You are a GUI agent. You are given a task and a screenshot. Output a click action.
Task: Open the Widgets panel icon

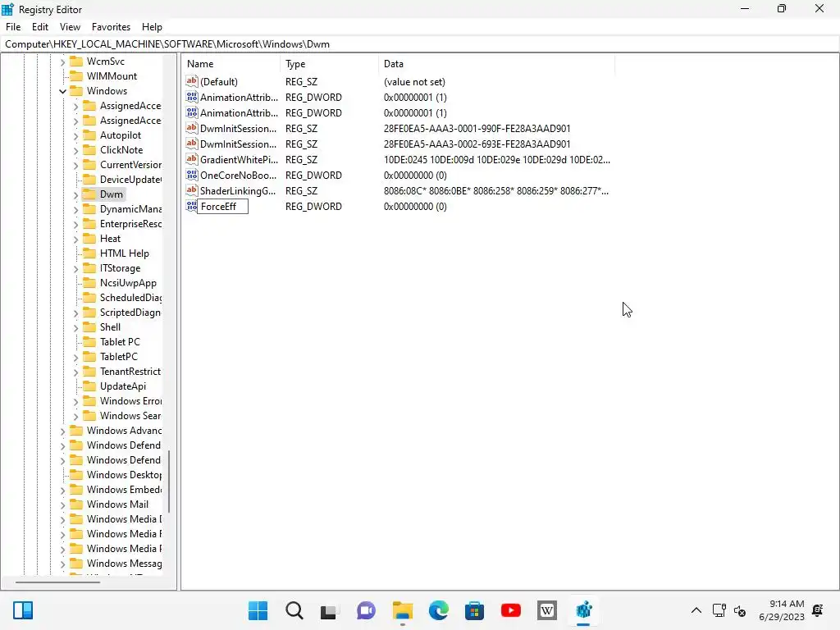click(x=23, y=610)
